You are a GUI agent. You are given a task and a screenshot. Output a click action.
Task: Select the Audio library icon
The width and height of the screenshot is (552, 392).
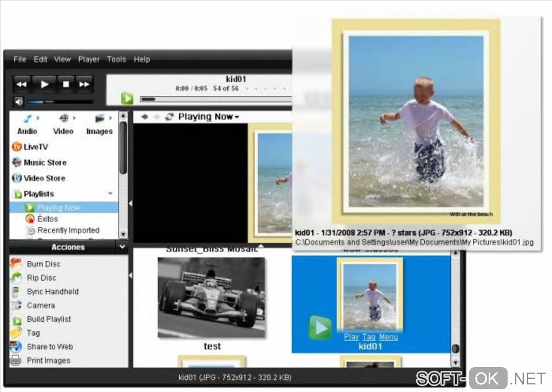(27, 119)
